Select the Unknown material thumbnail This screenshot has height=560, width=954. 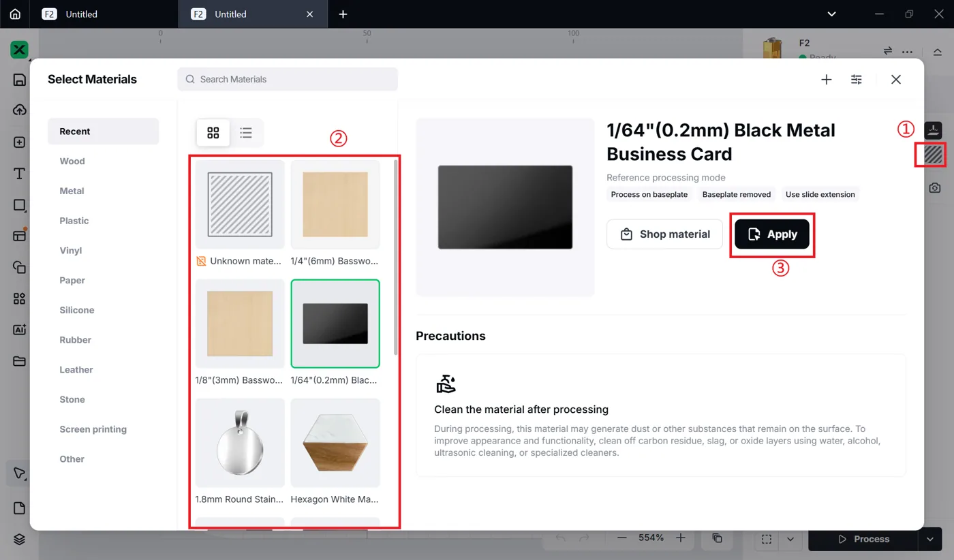tap(240, 204)
